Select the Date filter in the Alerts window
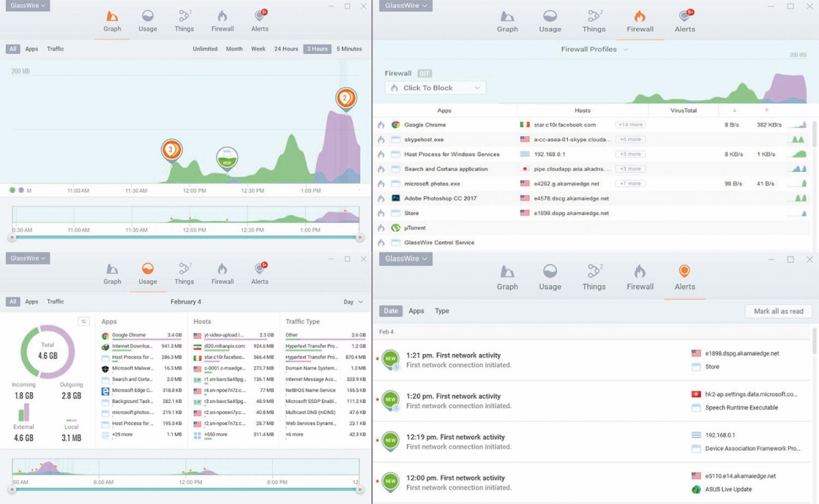Image resolution: width=819 pixels, height=504 pixels. pos(390,311)
